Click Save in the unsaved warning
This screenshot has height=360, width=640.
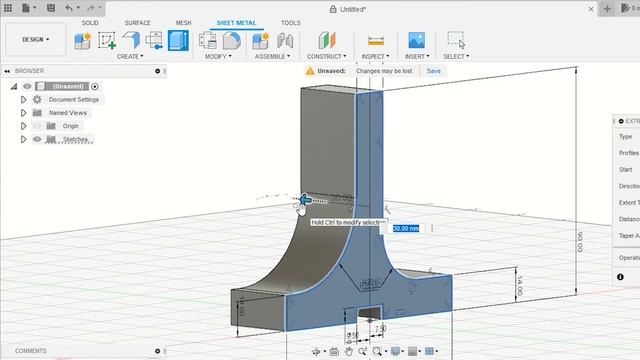pos(433,71)
